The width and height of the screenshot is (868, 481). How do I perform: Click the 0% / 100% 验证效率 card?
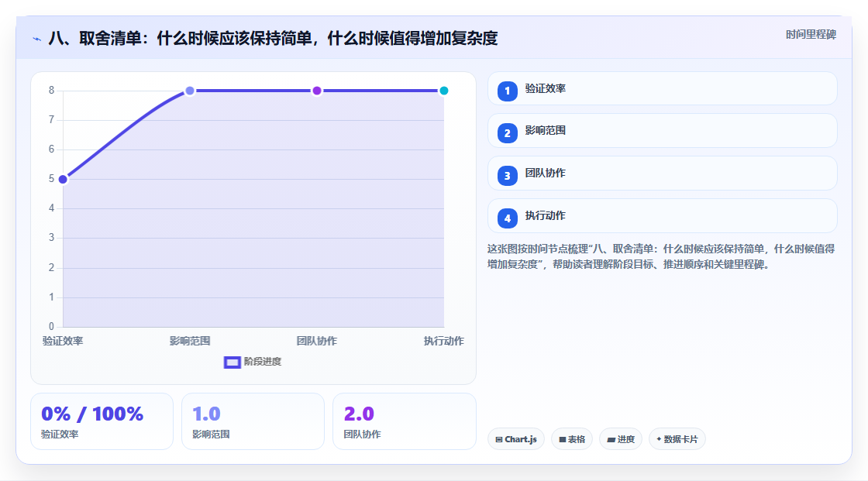coord(102,422)
